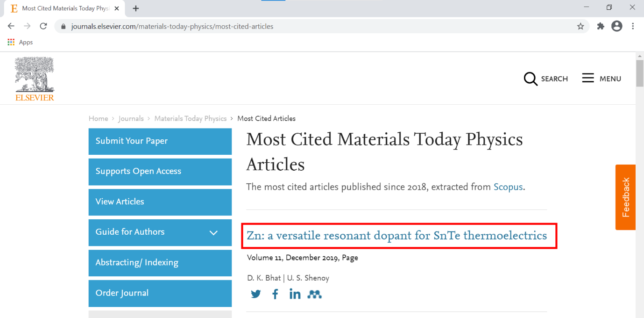Open the Search magnifier icon
Image resolution: width=644 pixels, height=318 pixels.
click(x=531, y=79)
